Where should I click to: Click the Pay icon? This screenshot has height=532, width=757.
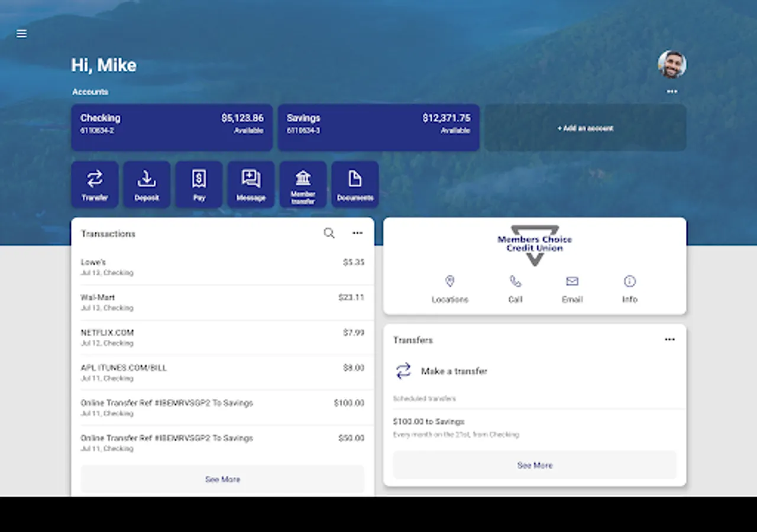point(199,184)
